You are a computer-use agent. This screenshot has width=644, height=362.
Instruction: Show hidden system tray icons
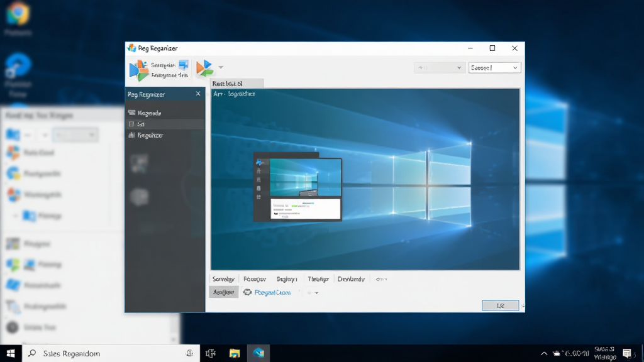click(x=544, y=353)
